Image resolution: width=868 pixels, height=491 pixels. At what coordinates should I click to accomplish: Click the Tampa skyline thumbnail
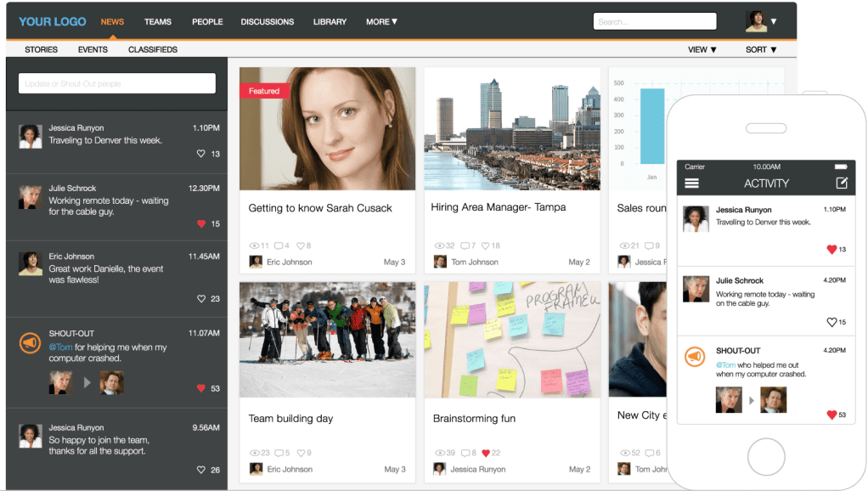(512, 128)
